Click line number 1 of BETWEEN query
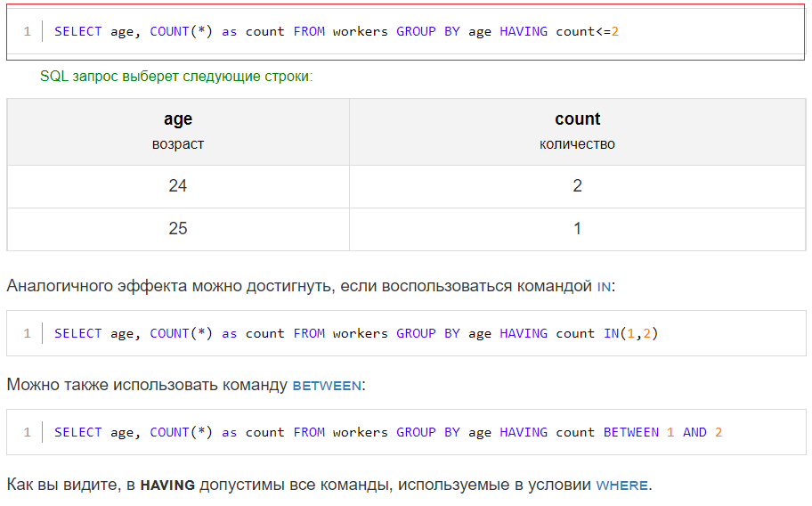 pyautogui.click(x=27, y=432)
